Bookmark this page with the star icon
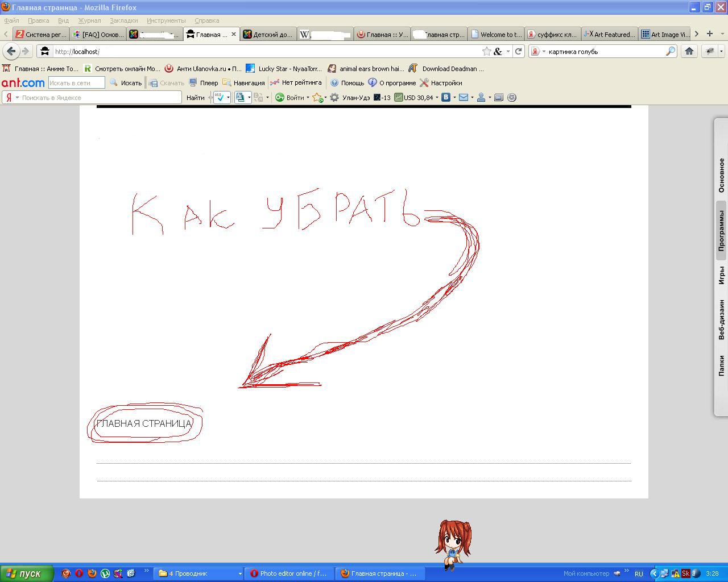 coord(486,51)
